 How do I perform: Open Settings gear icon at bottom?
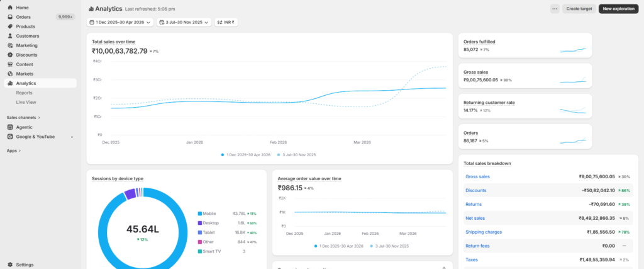click(x=10, y=265)
